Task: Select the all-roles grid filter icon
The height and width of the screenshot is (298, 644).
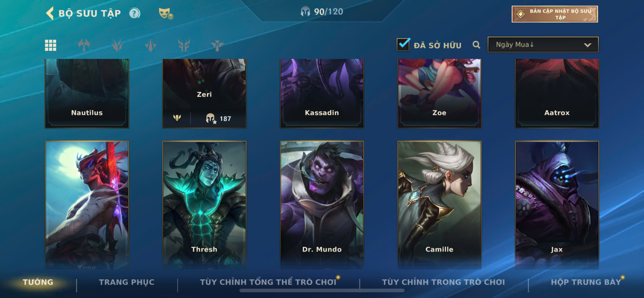Action: 51,45
